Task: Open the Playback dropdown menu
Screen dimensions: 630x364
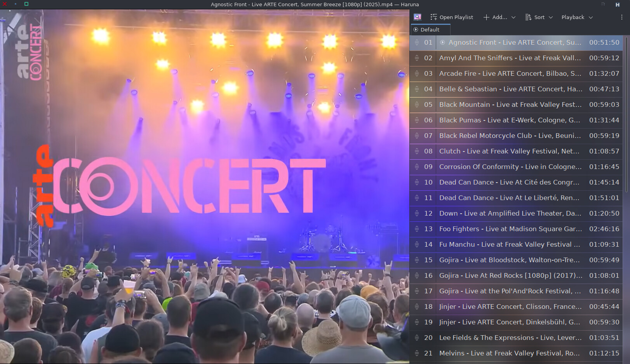Action: click(577, 17)
